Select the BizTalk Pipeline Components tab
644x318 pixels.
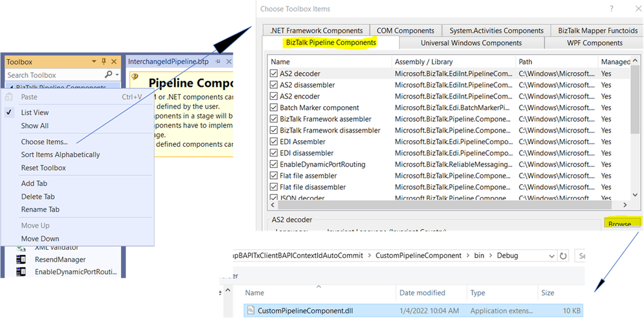click(331, 42)
